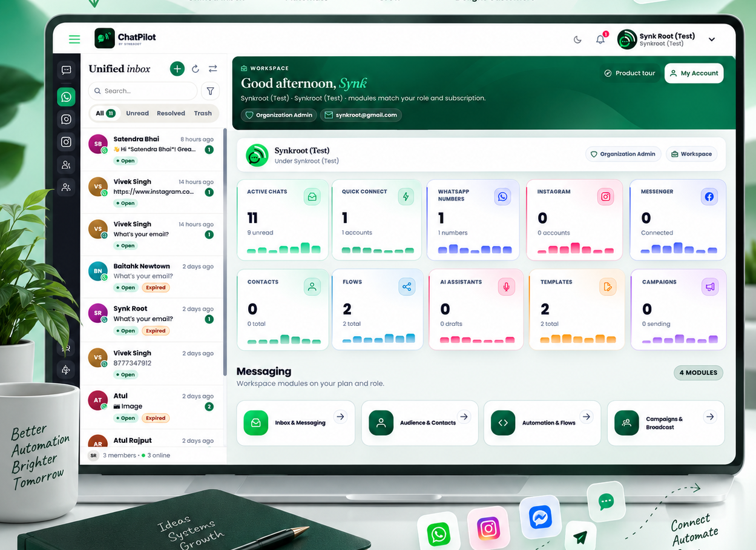
Task: Click Organization Admin badge on Synkroot card
Action: click(x=623, y=154)
